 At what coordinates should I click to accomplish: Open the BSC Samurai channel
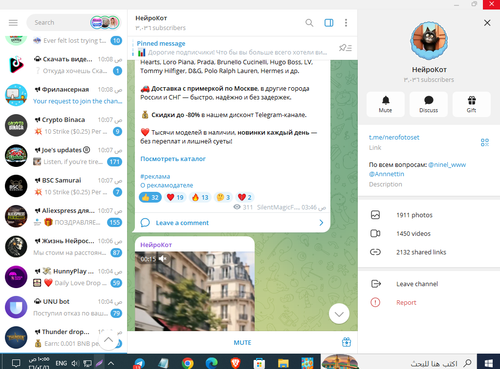(x=63, y=186)
